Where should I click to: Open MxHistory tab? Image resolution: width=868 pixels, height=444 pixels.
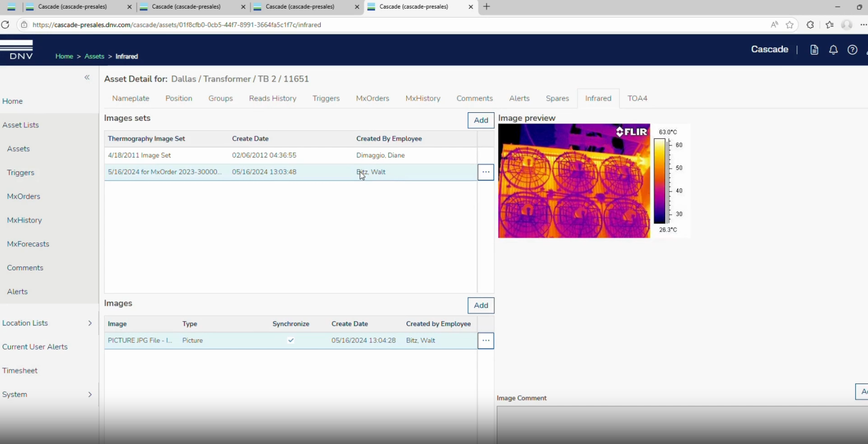pos(423,98)
